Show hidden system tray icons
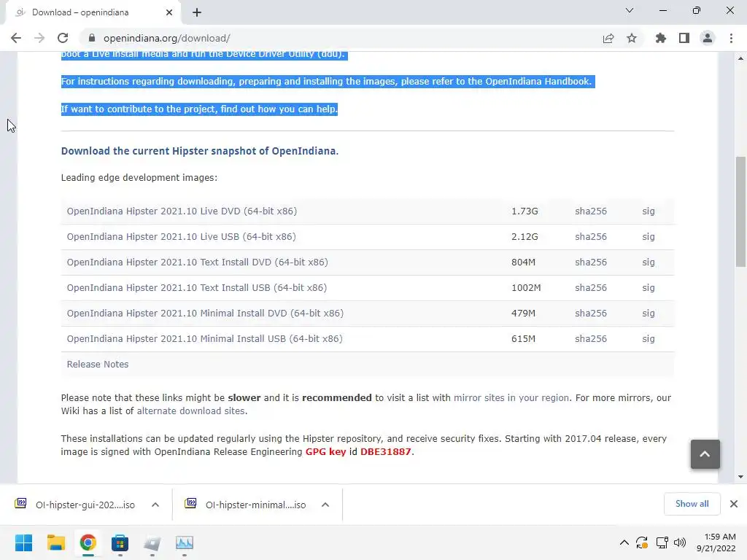The width and height of the screenshot is (747, 560). [x=624, y=542]
